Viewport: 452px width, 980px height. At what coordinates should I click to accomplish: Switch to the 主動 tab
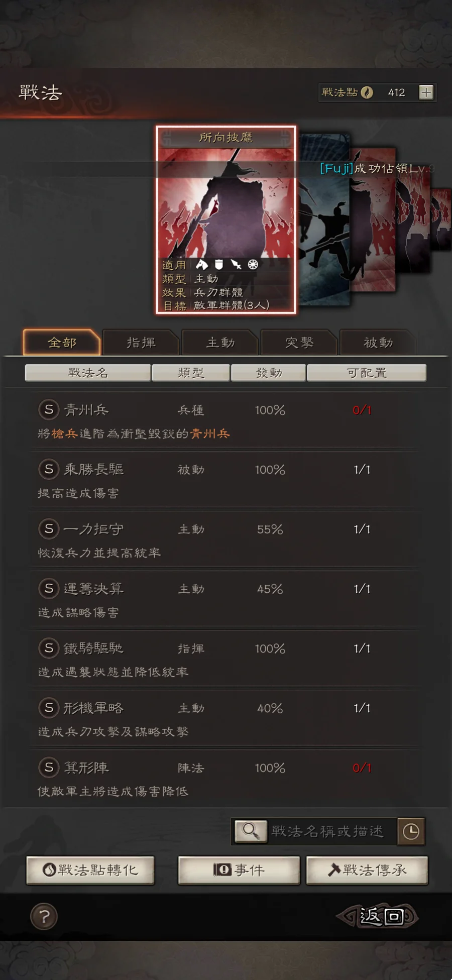(220, 343)
